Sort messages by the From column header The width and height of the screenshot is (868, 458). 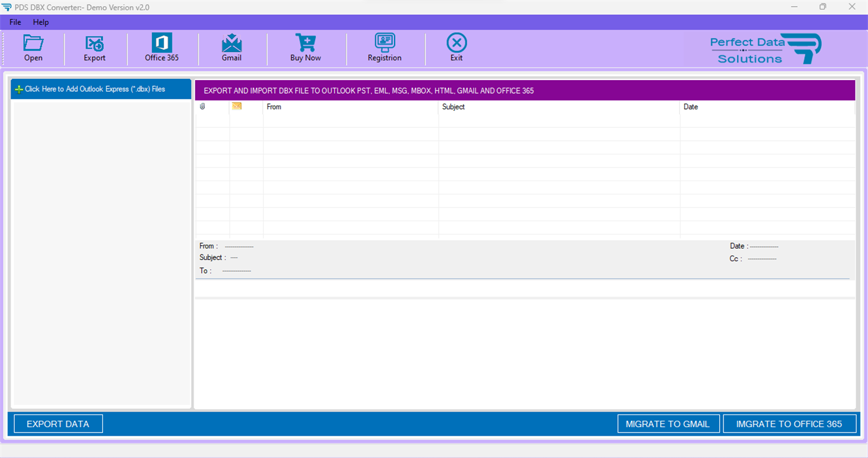[x=274, y=106]
